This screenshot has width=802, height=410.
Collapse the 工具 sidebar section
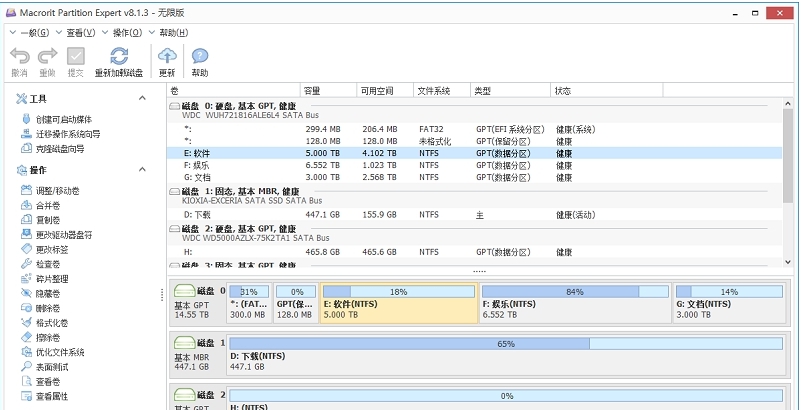click(x=142, y=99)
